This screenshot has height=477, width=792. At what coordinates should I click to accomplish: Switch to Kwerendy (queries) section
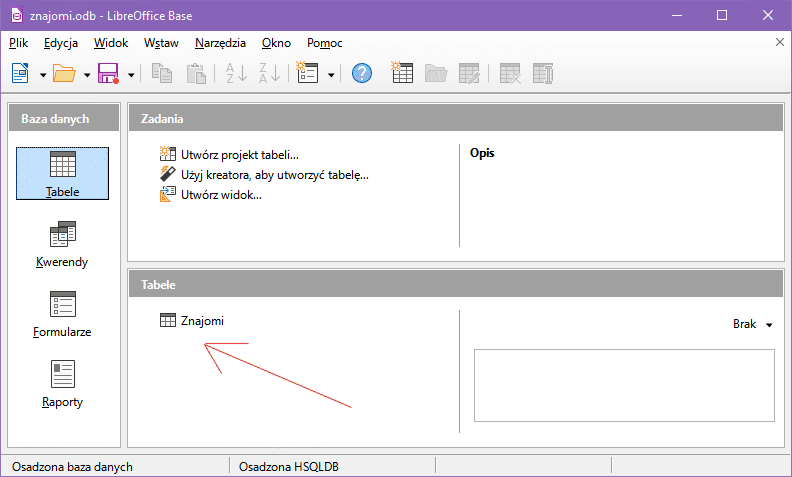pyautogui.click(x=62, y=244)
